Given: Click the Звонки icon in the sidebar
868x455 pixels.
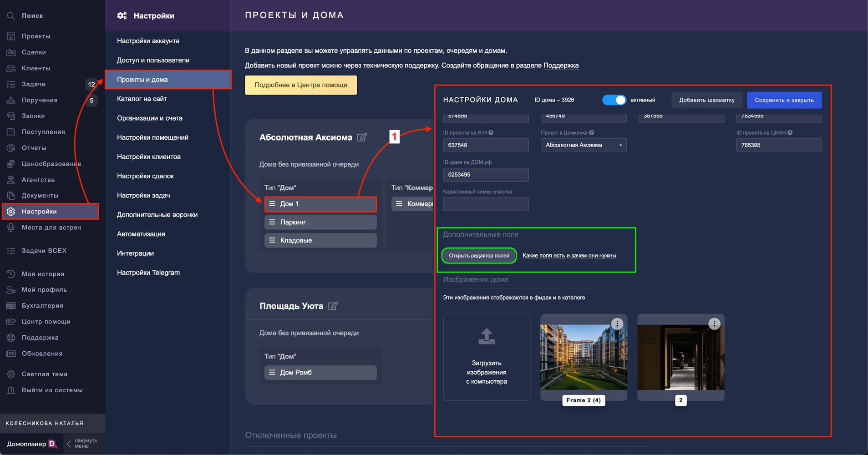Looking at the screenshot, I should click(10, 116).
